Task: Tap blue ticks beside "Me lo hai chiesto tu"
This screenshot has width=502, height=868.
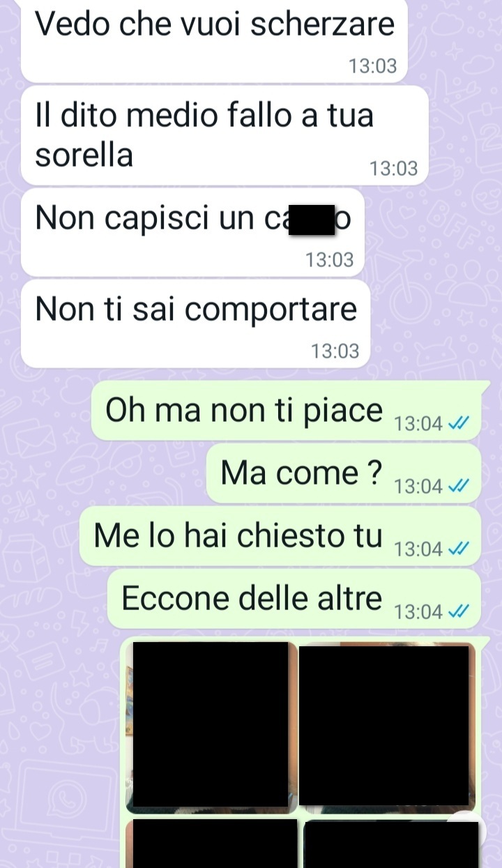Action: (457, 549)
